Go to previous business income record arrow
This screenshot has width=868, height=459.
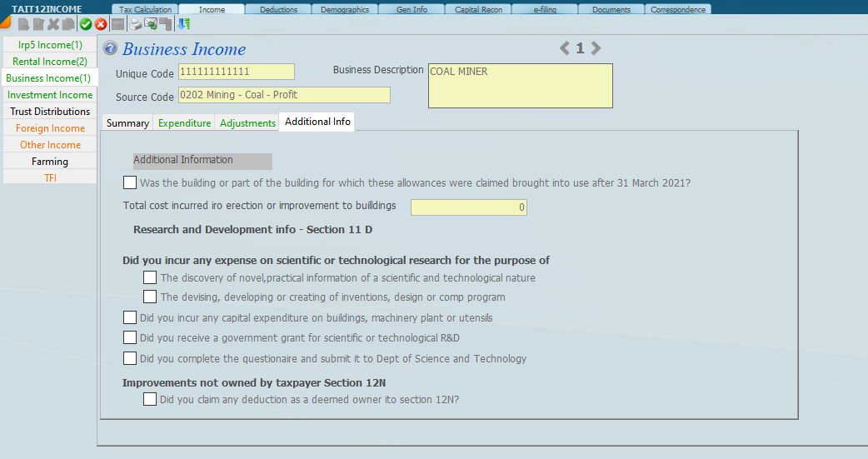point(565,48)
